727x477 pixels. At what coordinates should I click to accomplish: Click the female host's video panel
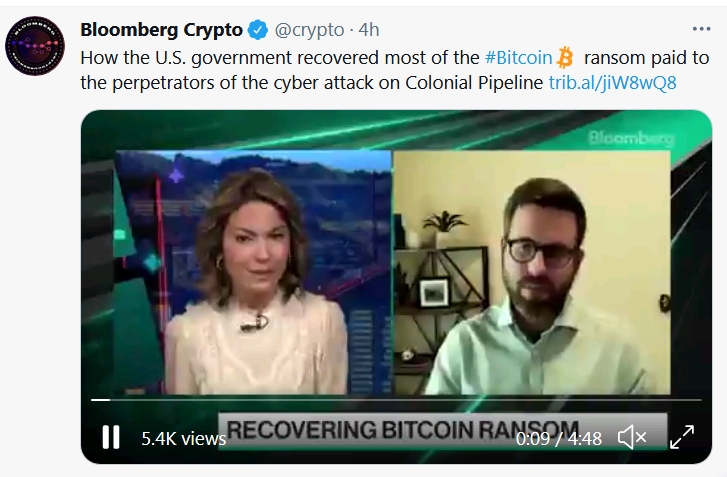[x=253, y=272]
